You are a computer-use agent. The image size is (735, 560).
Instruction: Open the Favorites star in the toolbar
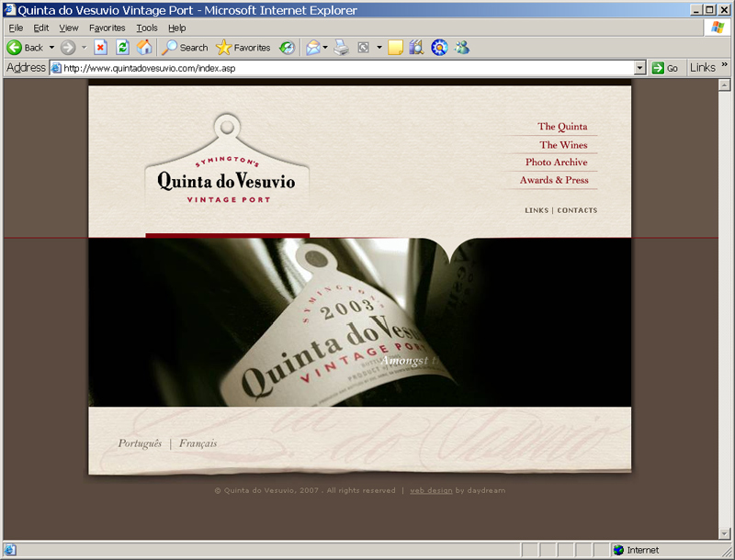243,48
